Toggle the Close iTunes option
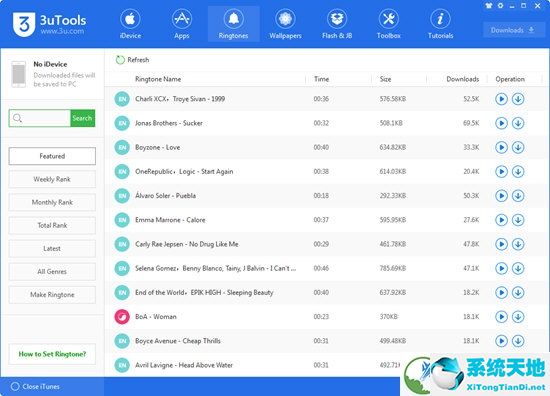The height and width of the screenshot is (396, 550). 15,387
